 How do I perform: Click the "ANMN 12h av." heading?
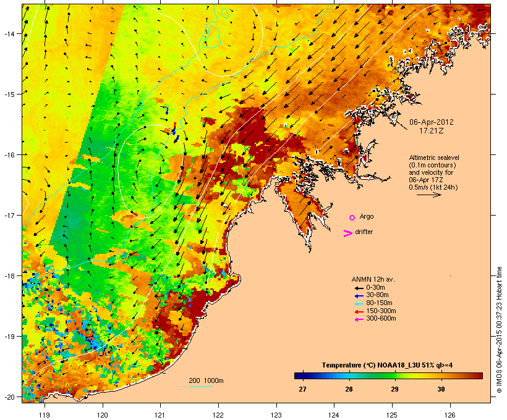coord(373,279)
